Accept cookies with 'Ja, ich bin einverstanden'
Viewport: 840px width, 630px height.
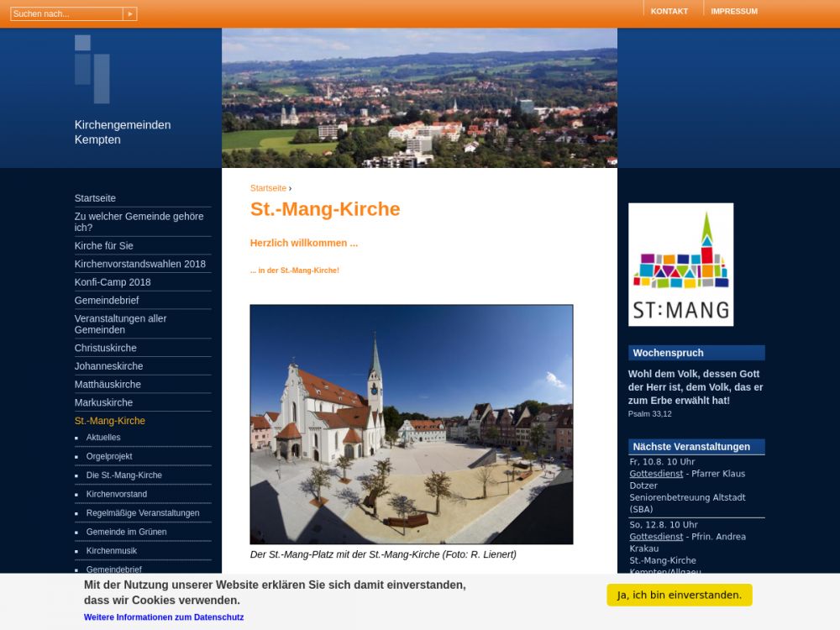(x=679, y=595)
